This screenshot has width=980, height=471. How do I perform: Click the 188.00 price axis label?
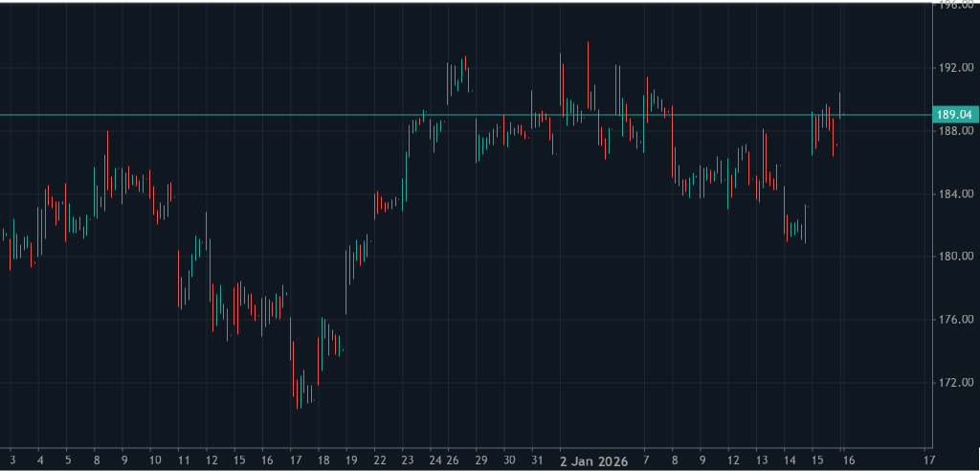pos(954,131)
